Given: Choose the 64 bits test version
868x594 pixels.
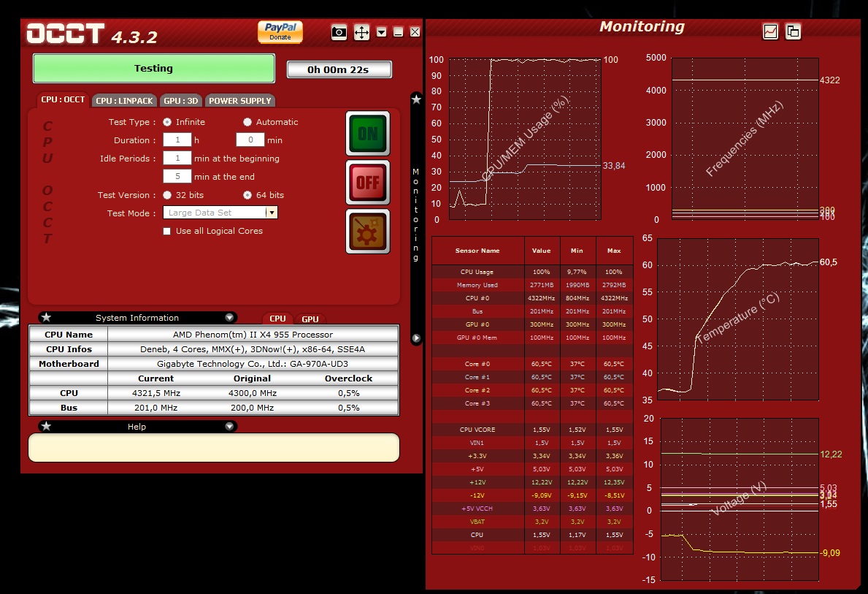Looking at the screenshot, I should (247, 195).
